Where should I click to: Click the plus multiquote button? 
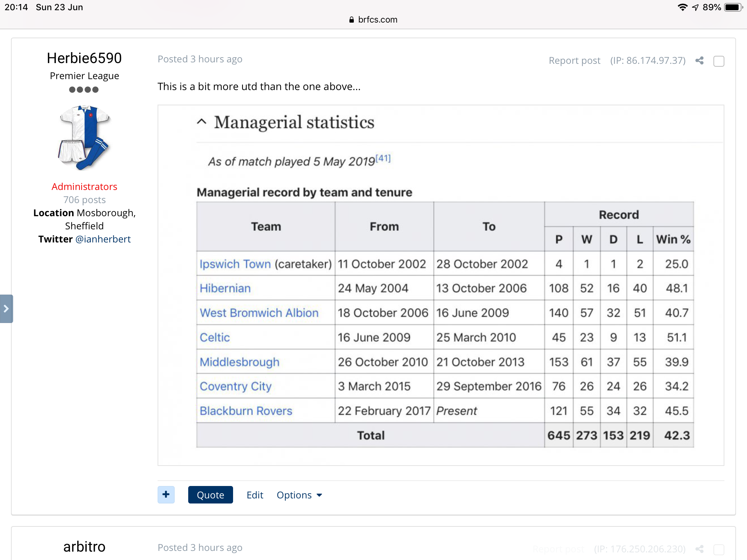(166, 495)
